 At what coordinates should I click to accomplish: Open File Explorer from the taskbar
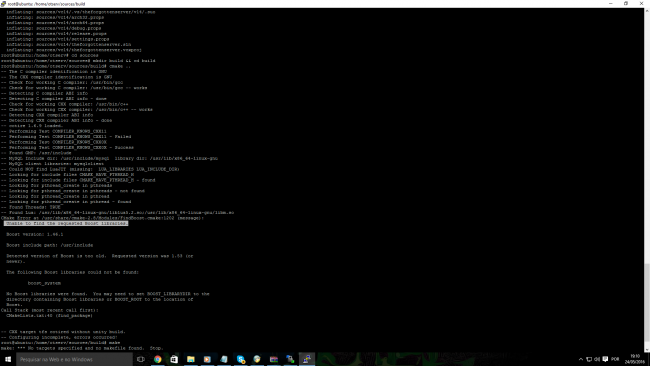click(191, 359)
